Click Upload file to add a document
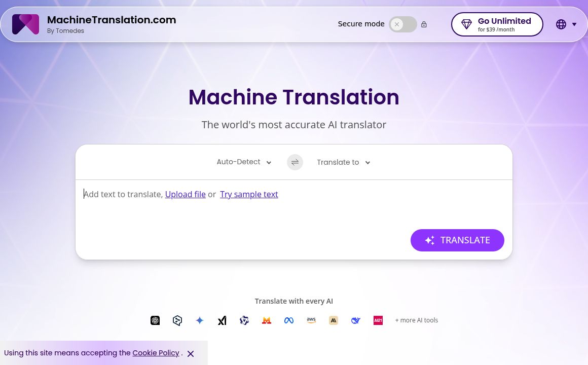588x365 pixels. click(x=185, y=194)
